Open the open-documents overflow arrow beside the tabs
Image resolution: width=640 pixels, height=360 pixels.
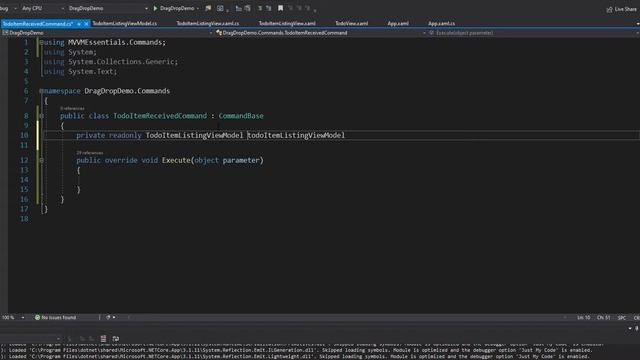coord(638,24)
